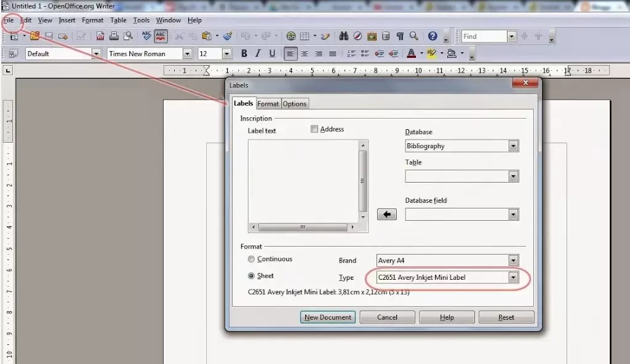The image size is (630, 364).
Task: Toggle AutoSpellcheck icon
Action: pos(161,36)
